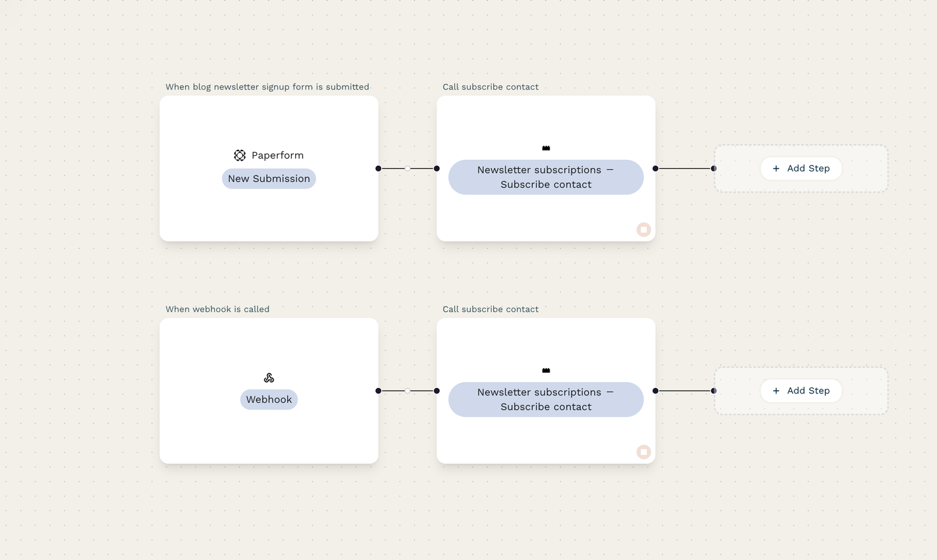Click the output connector dot on the Paperform card
This screenshot has height=560, width=937.
(377, 168)
